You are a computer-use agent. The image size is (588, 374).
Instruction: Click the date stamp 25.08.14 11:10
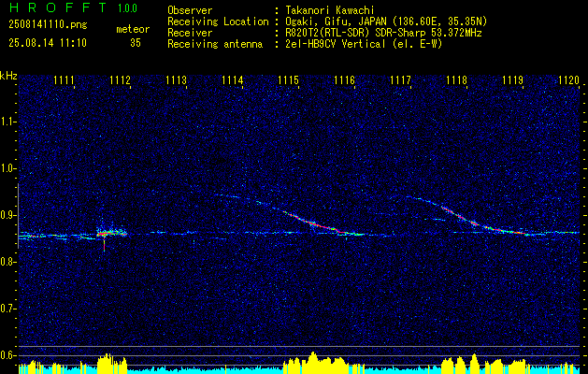tap(48, 43)
